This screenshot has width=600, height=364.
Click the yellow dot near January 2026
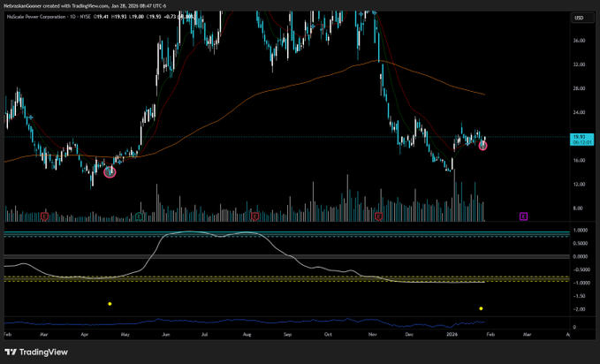(481, 308)
